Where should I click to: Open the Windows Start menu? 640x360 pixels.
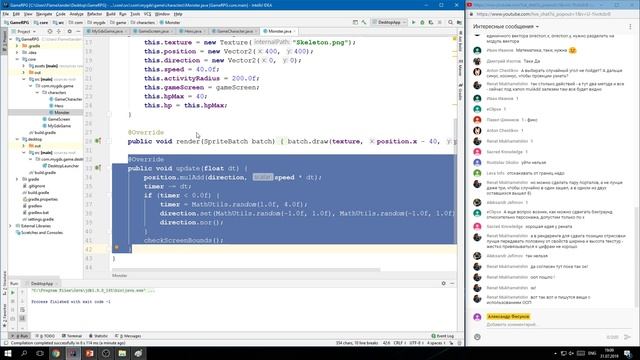tap(8, 353)
